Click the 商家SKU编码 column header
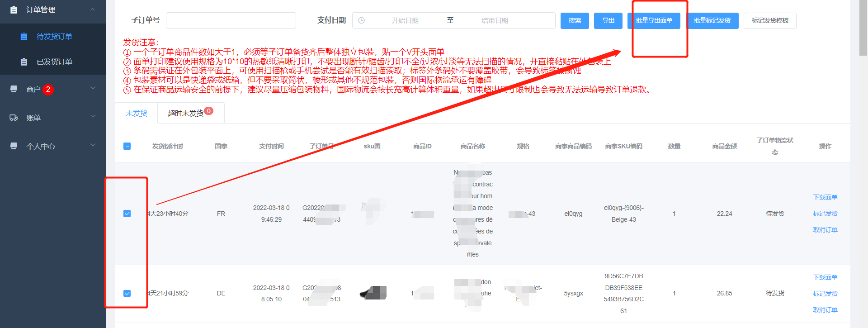The width and height of the screenshot is (868, 328). point(623,146)
